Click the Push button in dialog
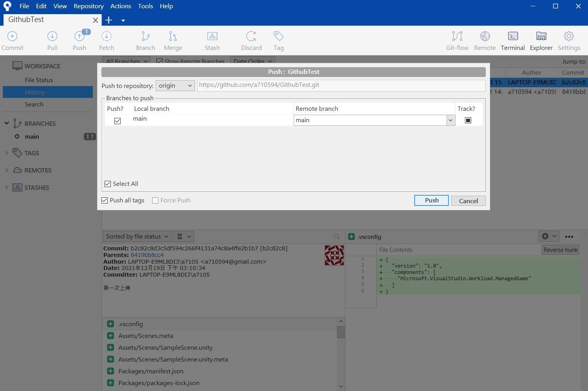 tap(432, 200)
